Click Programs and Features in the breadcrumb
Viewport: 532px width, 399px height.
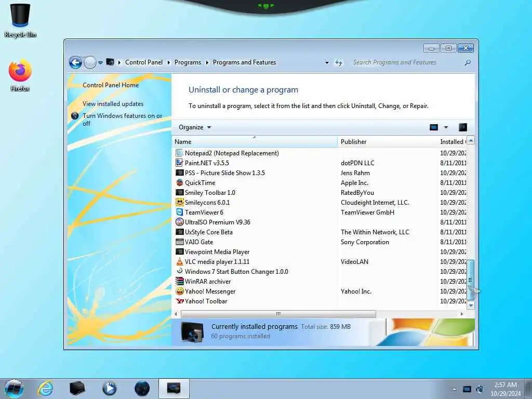point(244,62)
